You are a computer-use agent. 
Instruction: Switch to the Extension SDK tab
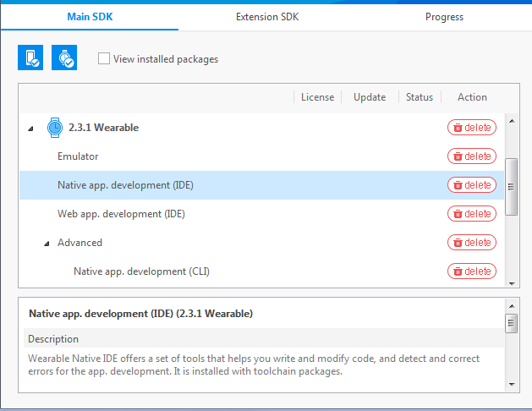pos(266,17)
